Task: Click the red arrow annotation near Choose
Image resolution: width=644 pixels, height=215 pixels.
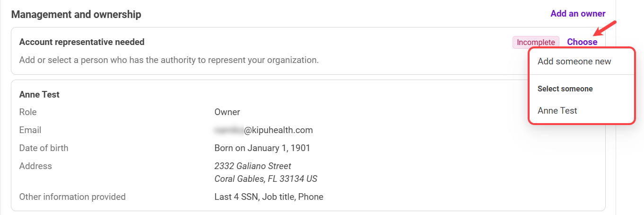Action: coord(606,28)
